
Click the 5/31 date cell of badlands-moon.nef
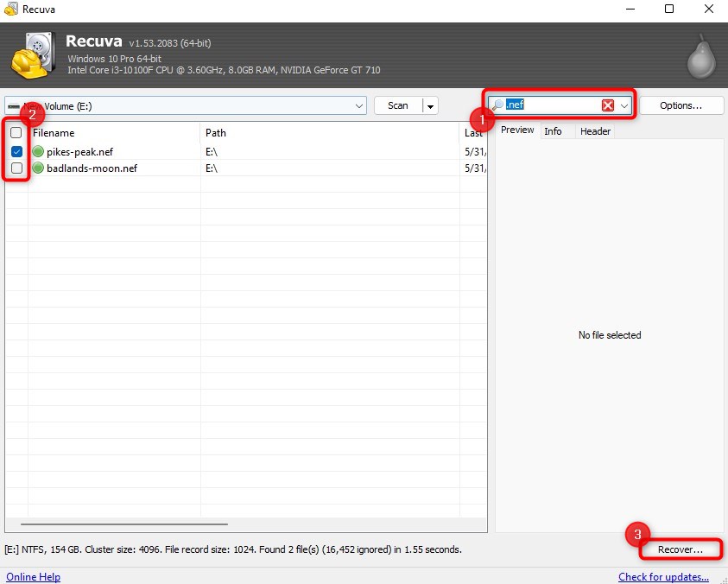[x=475, y=168]
